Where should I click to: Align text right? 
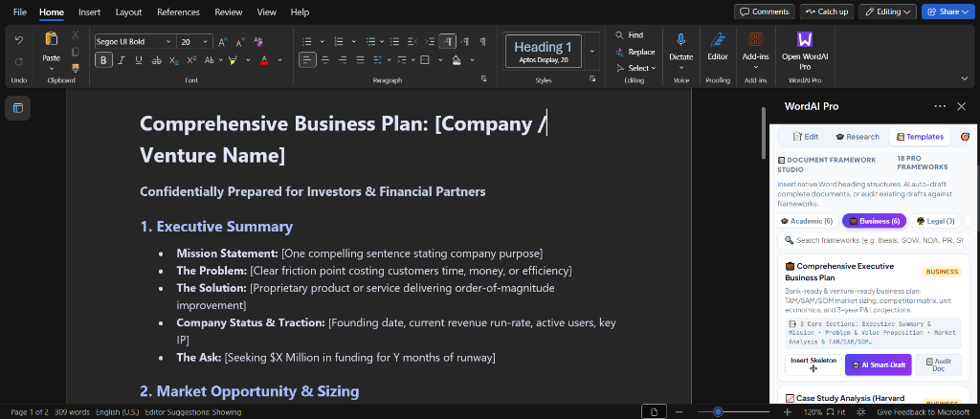pyautogui.click(x=343, y=60)
